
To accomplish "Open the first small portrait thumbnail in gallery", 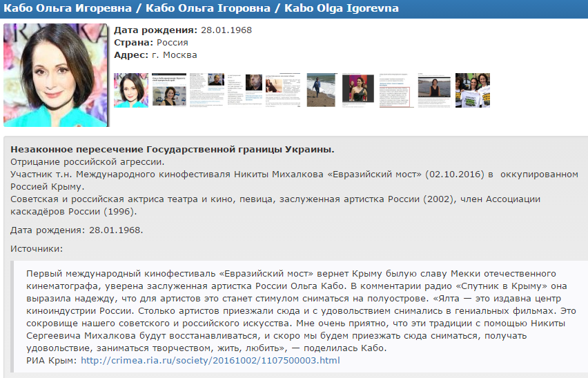I will click(x=131, y=90).
